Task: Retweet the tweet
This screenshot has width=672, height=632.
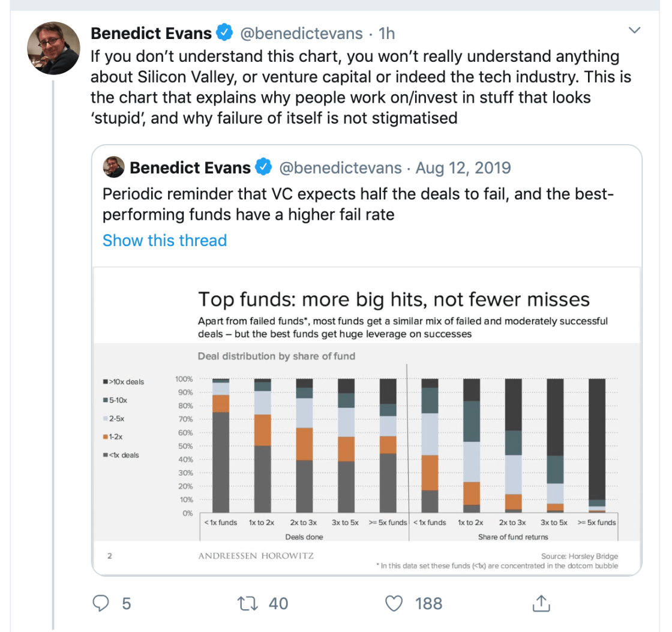Action: 247,603
